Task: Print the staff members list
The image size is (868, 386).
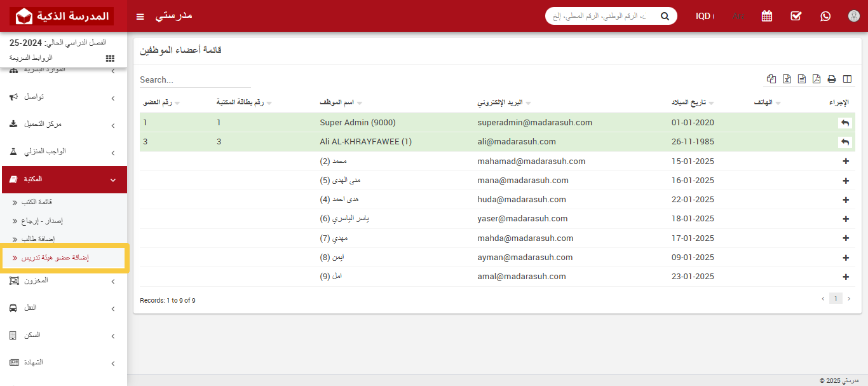Action: point(832,79)
